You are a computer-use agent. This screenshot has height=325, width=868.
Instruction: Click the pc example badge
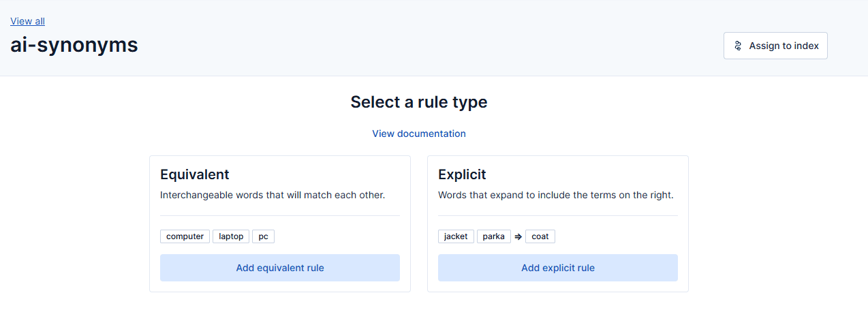tap(263, 236)
